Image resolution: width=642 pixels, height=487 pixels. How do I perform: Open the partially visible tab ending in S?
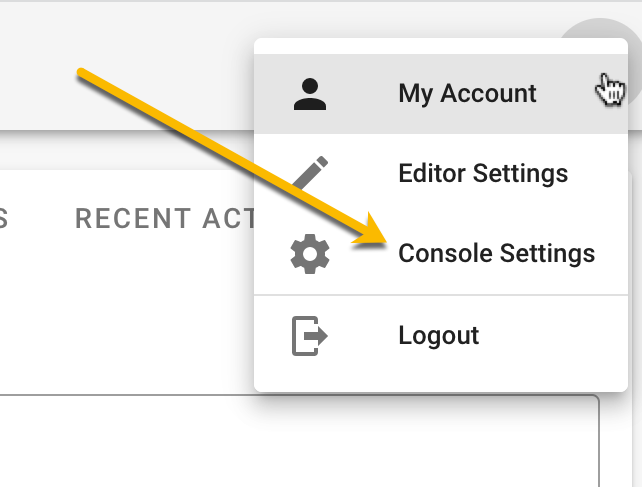pyautogui.click(x=3, y=218)
